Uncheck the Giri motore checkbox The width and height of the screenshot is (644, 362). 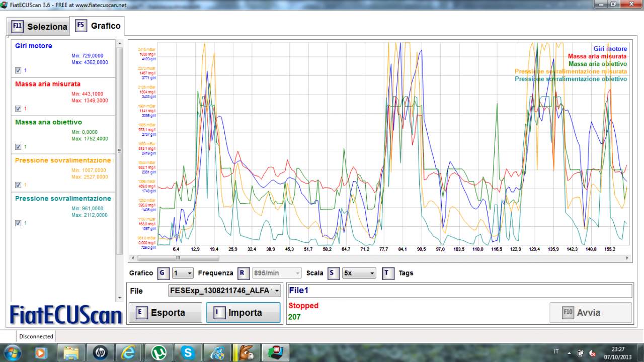point(18,70)
